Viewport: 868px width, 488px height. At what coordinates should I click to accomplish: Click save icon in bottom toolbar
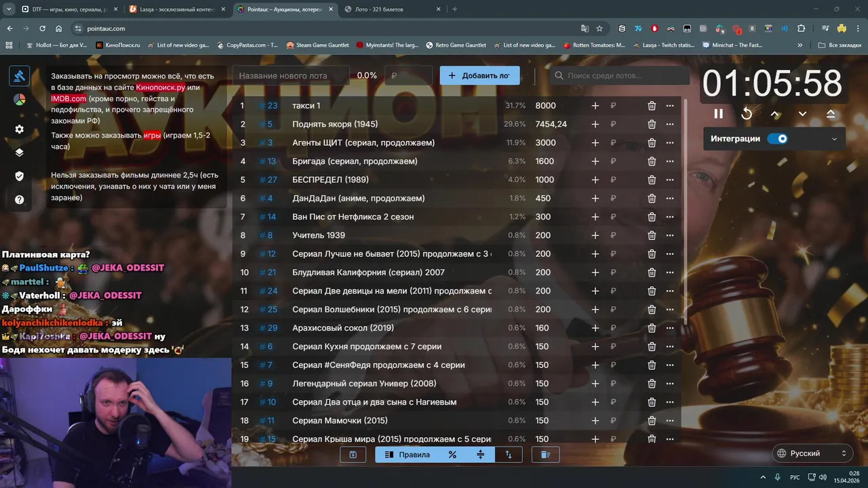[353, 455]
